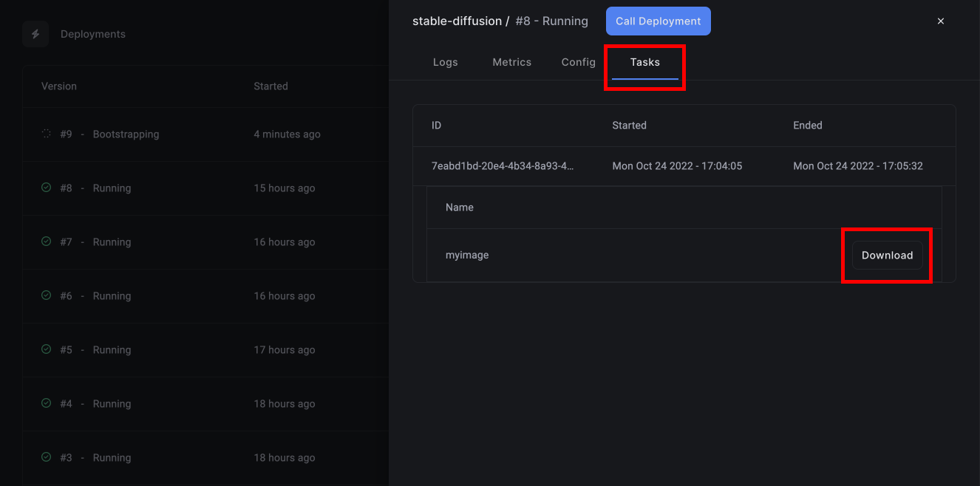Open the Metrics tab

[511, 62]
